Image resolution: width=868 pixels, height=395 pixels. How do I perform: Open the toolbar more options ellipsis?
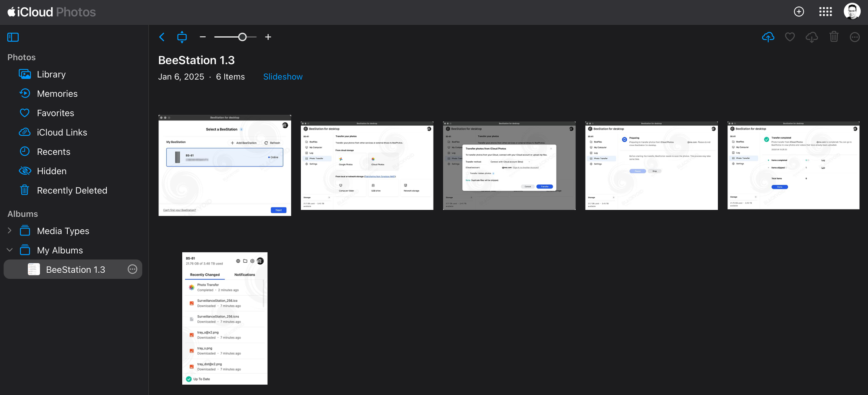(x=855, y=37)
